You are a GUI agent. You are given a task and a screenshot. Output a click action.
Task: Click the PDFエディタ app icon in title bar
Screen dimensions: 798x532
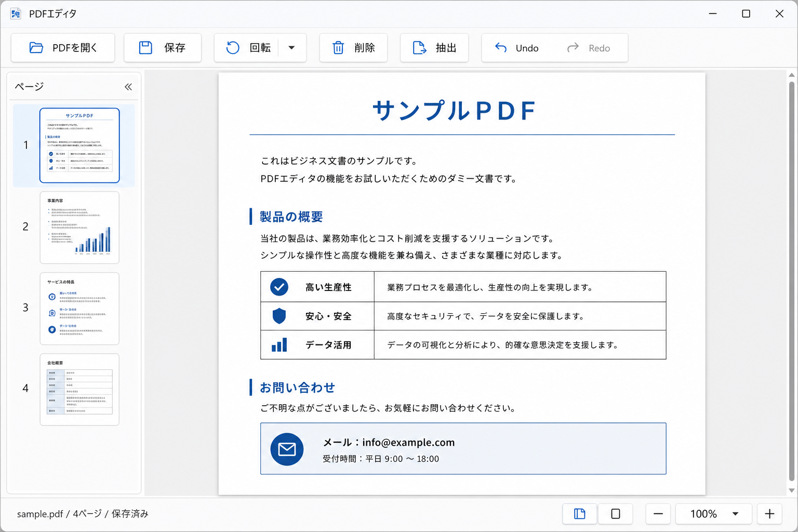pos(16,14)
